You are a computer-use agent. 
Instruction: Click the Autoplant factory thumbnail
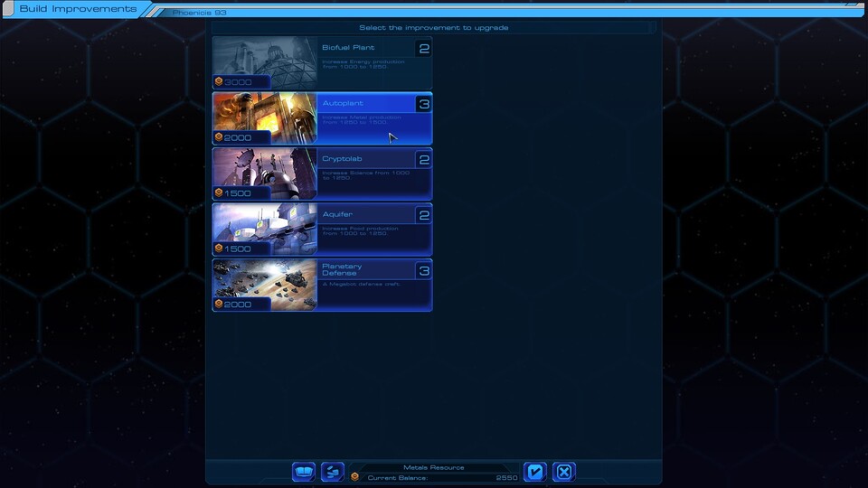(x=265, y=113)
